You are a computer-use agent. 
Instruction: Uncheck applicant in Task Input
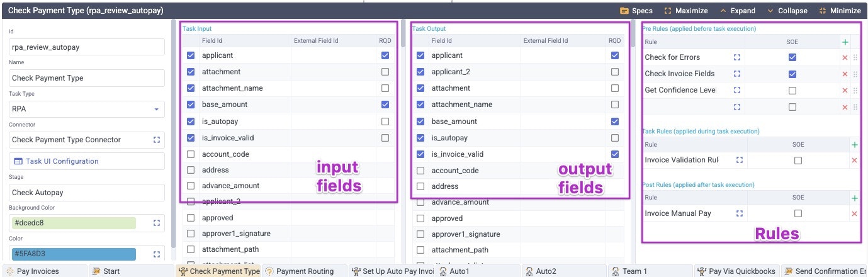191,55
